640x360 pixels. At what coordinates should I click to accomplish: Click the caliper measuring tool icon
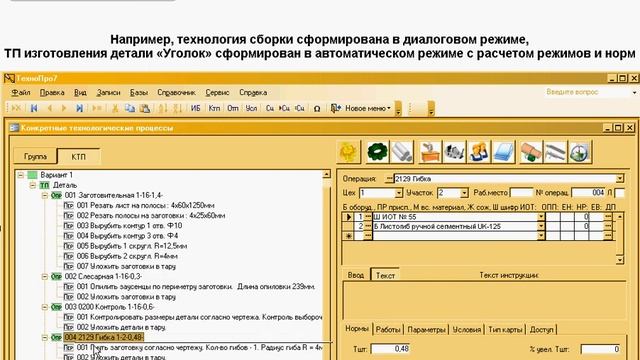click(x=555, y=152)
